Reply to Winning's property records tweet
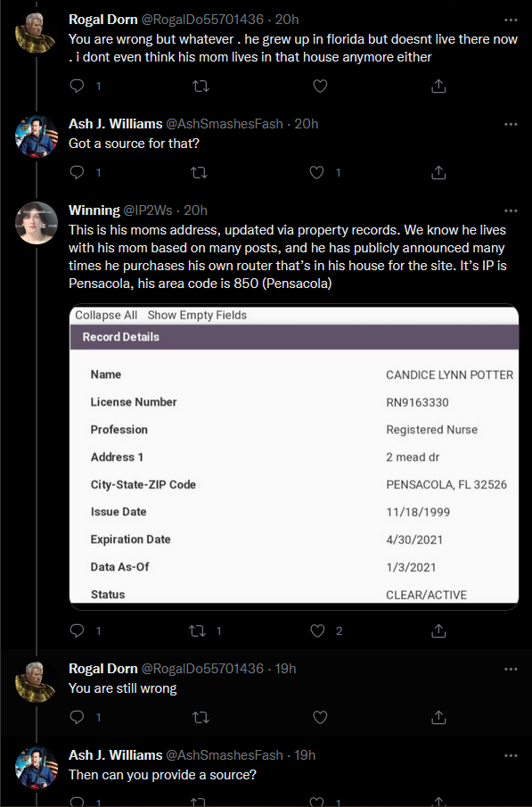The width and height of the screenshot is (532, 807). coord(78,630)
